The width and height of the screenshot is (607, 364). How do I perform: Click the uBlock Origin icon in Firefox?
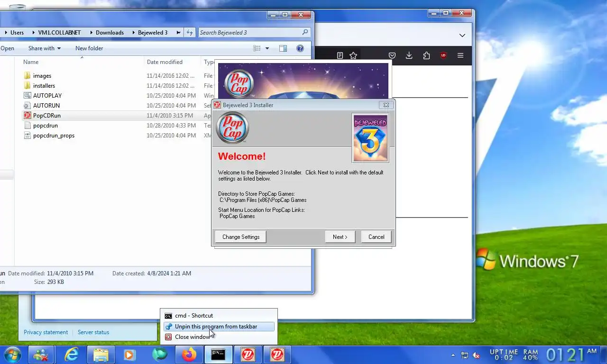tap(443, 55)
